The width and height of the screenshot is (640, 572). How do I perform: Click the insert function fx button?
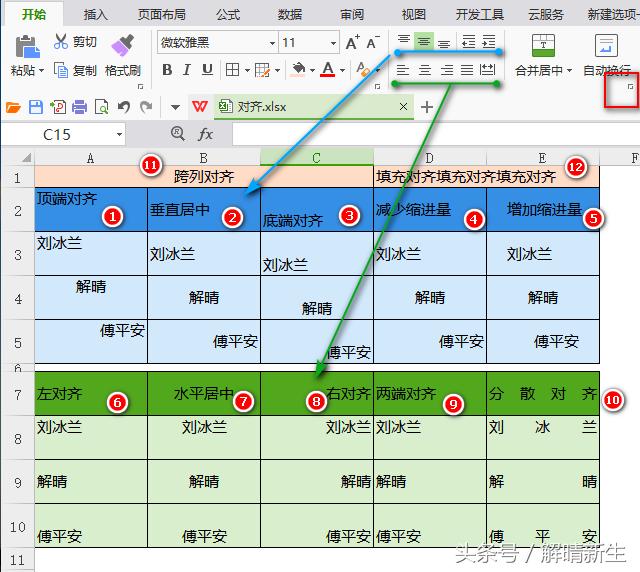pos(205,134)
